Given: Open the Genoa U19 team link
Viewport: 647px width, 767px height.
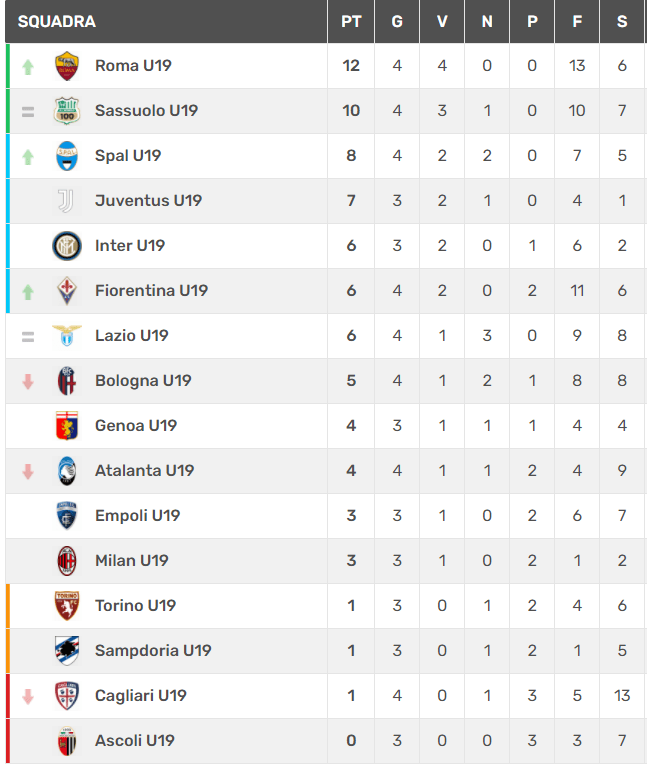Looking at the screenshot, I should coord(136,426).
